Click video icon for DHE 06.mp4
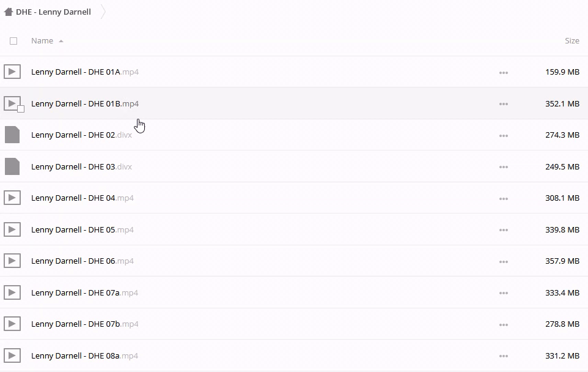This screenshot has height=372, width=588. [x=12, y=261]
